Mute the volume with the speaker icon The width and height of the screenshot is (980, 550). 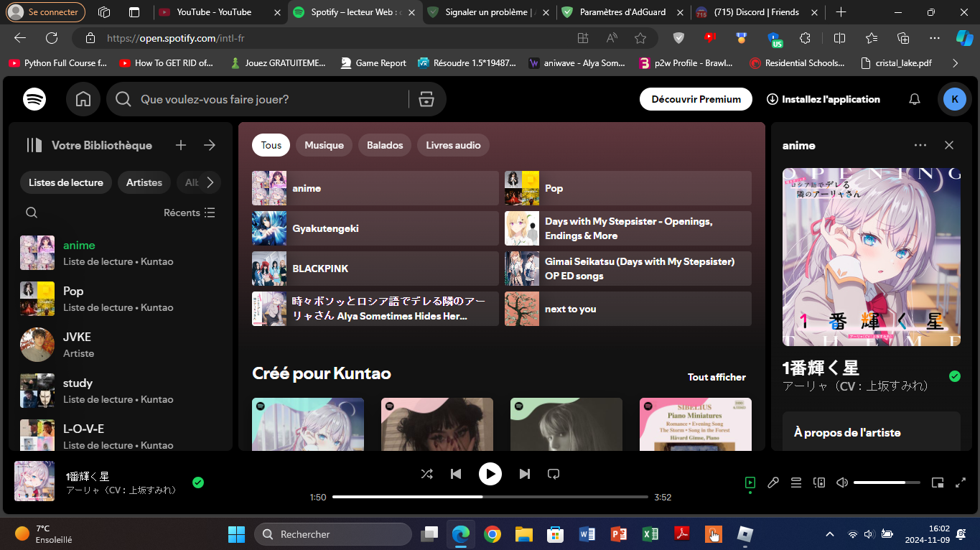click(x=841, y=482)
